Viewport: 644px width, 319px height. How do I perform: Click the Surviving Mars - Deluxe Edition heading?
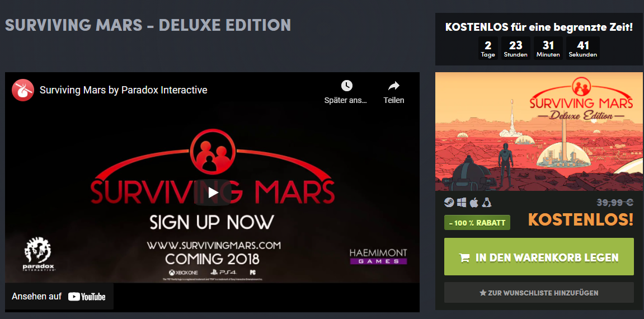pos(148,25)
